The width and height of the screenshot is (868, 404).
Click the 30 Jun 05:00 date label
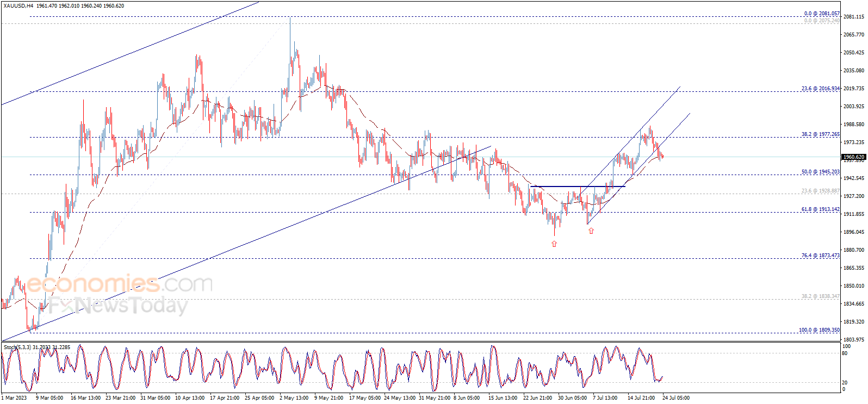point(573,398)
